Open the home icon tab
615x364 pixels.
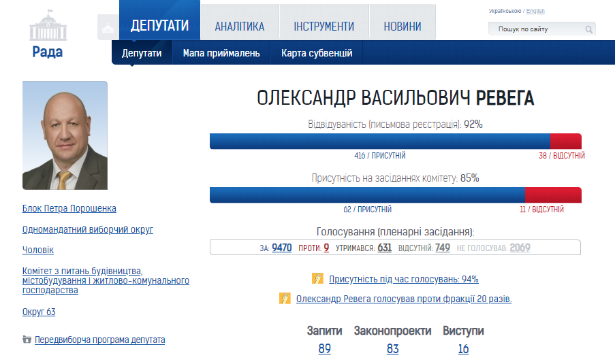(x=108, y=27)
